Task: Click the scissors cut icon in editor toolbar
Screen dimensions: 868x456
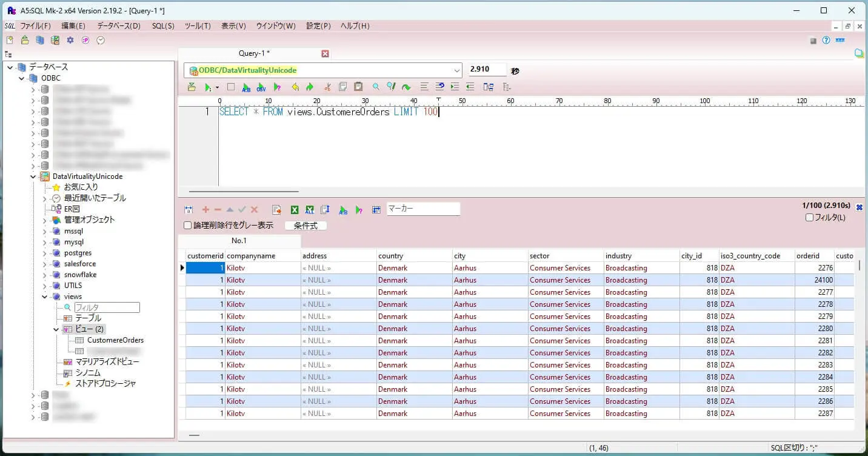Action: click(x=327, y=87)
